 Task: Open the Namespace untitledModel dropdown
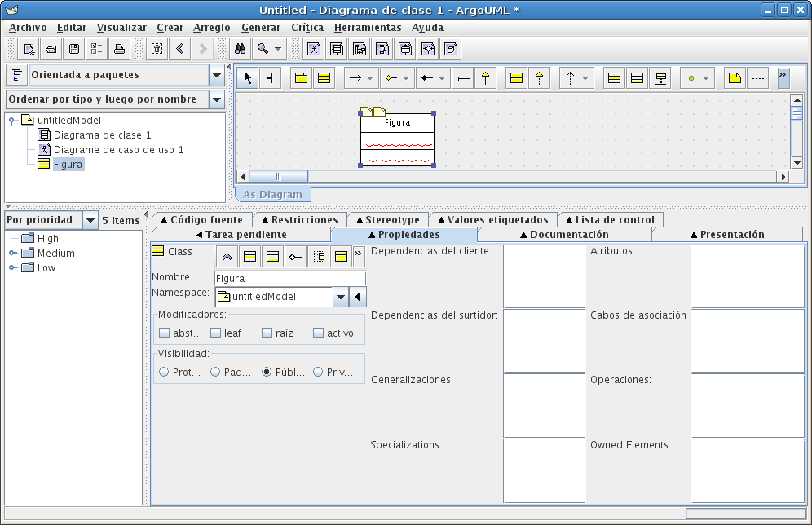(x=340, y=297)
